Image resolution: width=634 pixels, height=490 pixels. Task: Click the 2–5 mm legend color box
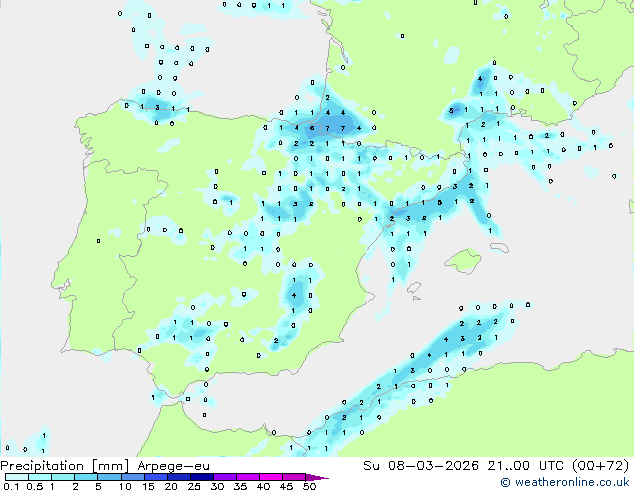pos(86,477)
